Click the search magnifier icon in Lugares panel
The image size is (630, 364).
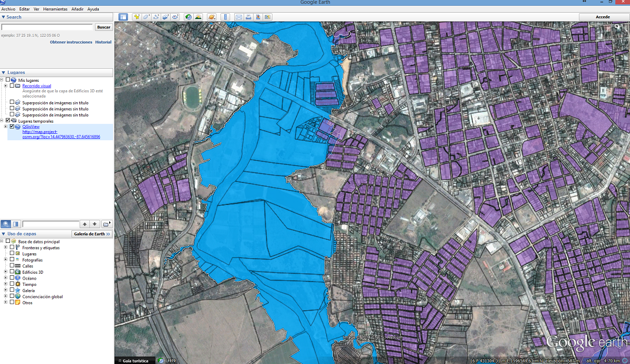(x=6, y=224)
